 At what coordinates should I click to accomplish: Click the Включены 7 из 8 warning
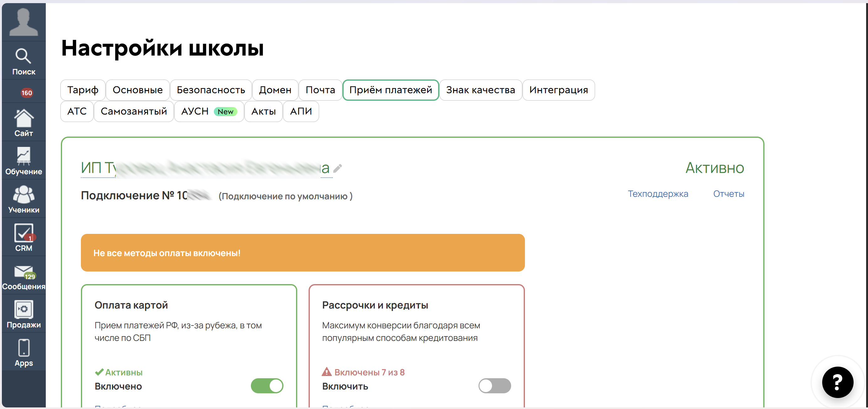[363, 372]
